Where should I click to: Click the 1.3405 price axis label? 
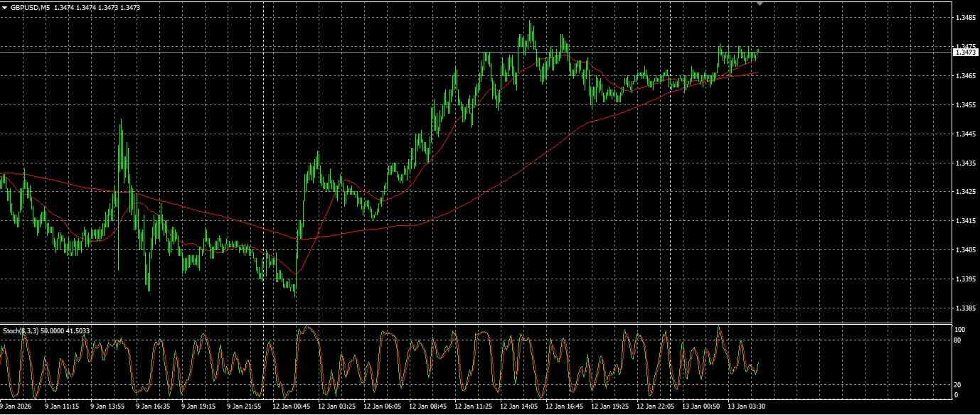pos(965,250)
